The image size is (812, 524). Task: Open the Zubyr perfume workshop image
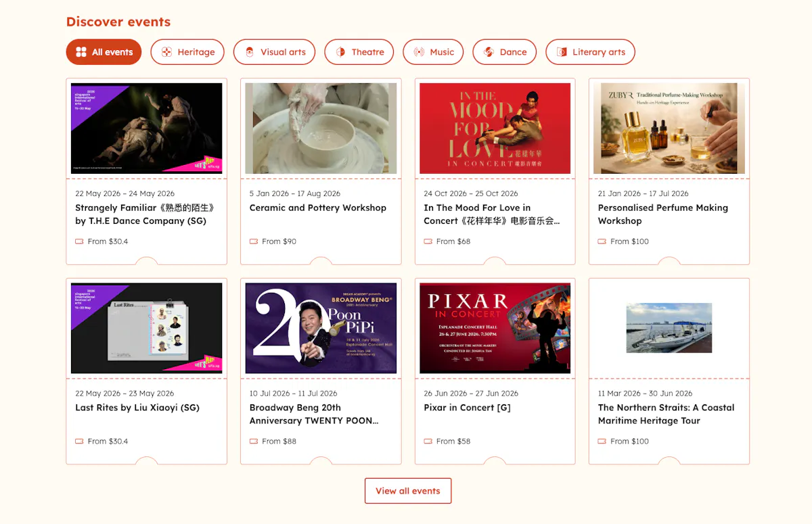[x=669, y=128]
